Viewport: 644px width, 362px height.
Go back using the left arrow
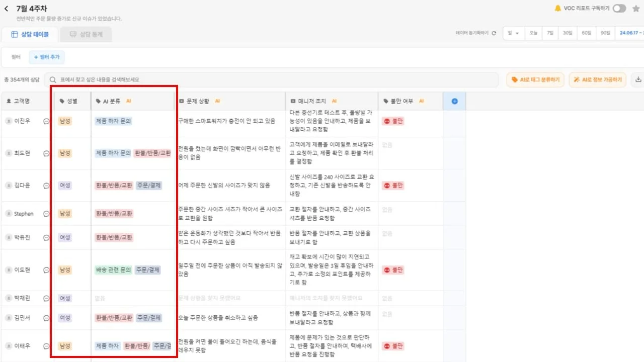coord(7,9)
